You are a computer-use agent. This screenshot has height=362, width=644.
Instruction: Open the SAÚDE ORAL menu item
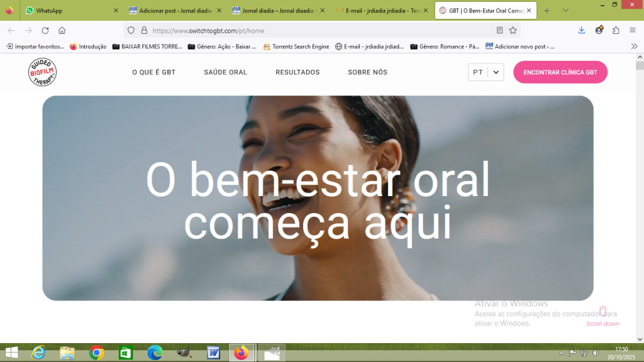[x=225, y=72]
